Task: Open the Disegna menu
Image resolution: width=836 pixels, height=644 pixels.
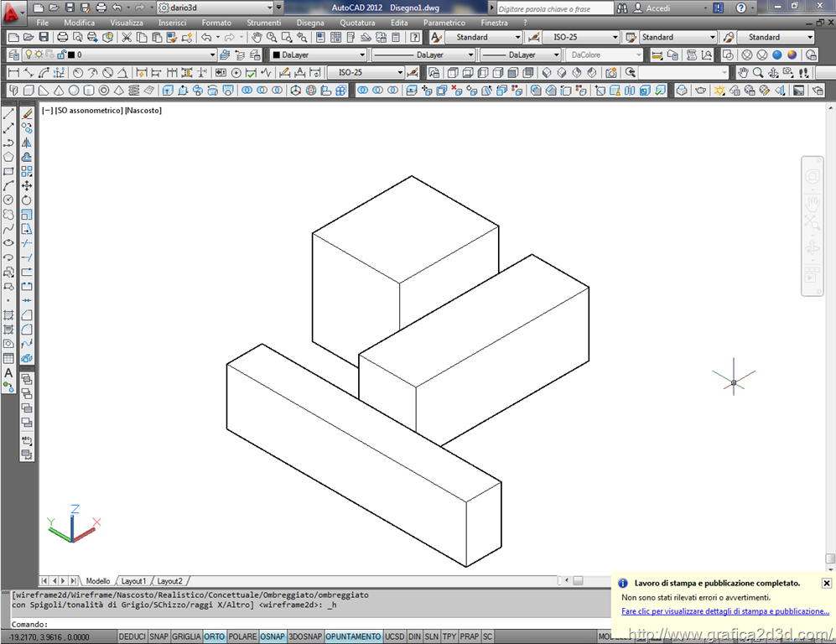Action: point(309,23)
